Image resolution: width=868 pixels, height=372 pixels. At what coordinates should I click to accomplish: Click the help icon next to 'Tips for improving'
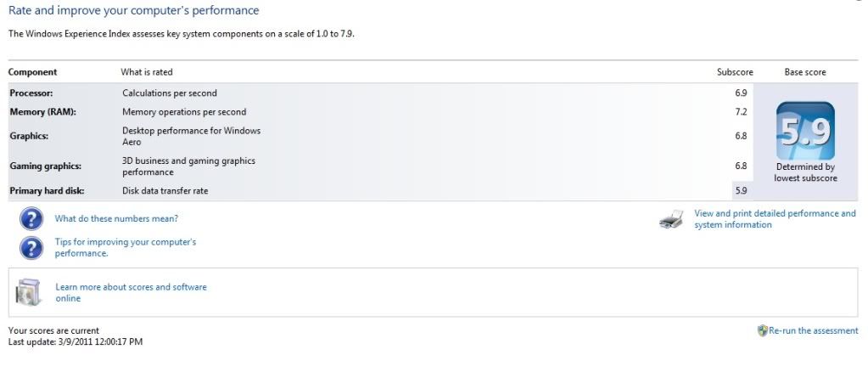point(31,247)
